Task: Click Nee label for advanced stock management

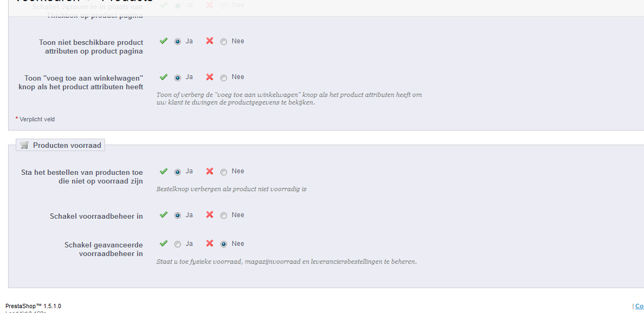Action: tap(238, 244)
